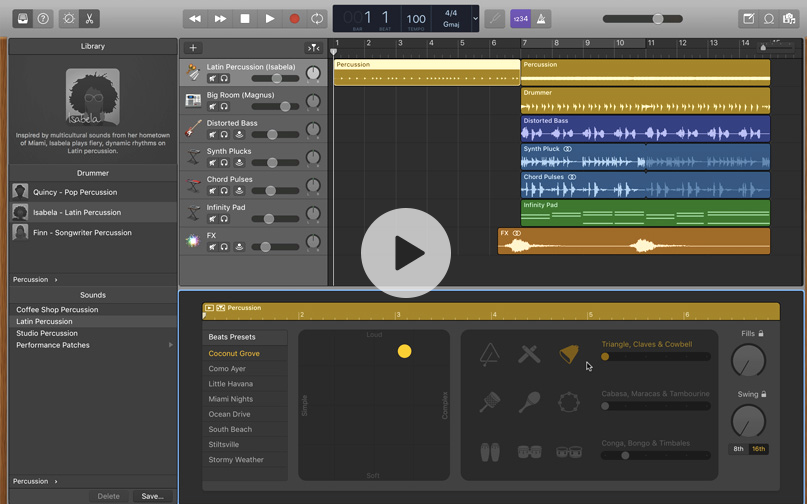Toggle the Library button in toolbar
807x504 pixels.
tap(23, 19)
